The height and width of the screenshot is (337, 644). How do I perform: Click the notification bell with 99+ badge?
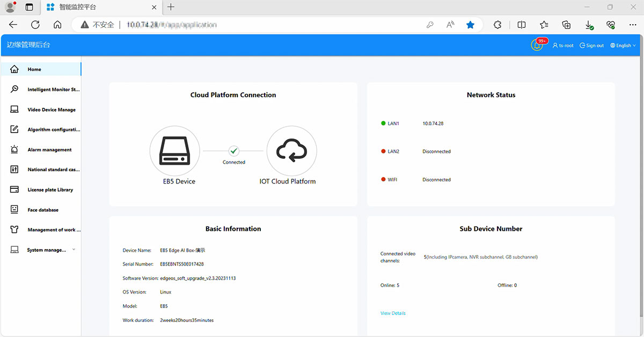pyautogui.click(x=537, y=45)
